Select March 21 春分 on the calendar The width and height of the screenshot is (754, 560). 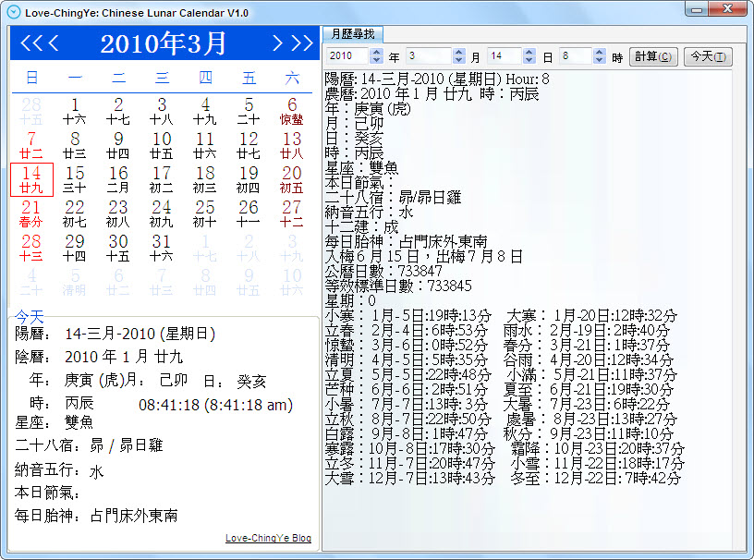[x=31, y=213]
